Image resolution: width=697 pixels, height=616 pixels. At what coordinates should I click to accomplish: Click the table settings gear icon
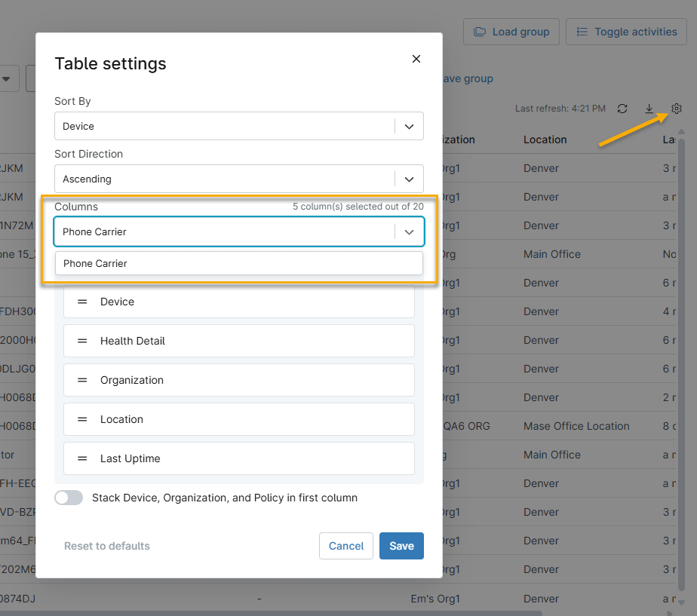click(x=677, y=109)
